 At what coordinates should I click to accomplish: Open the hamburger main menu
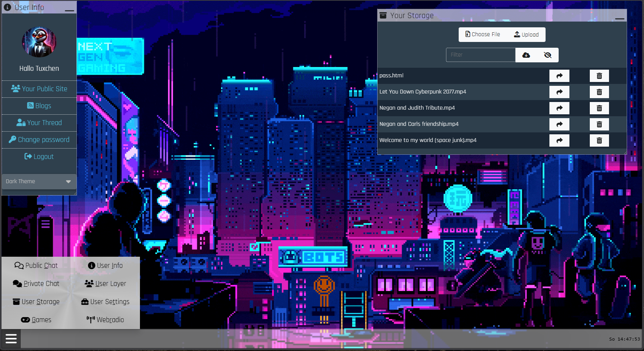click(11, 339)
